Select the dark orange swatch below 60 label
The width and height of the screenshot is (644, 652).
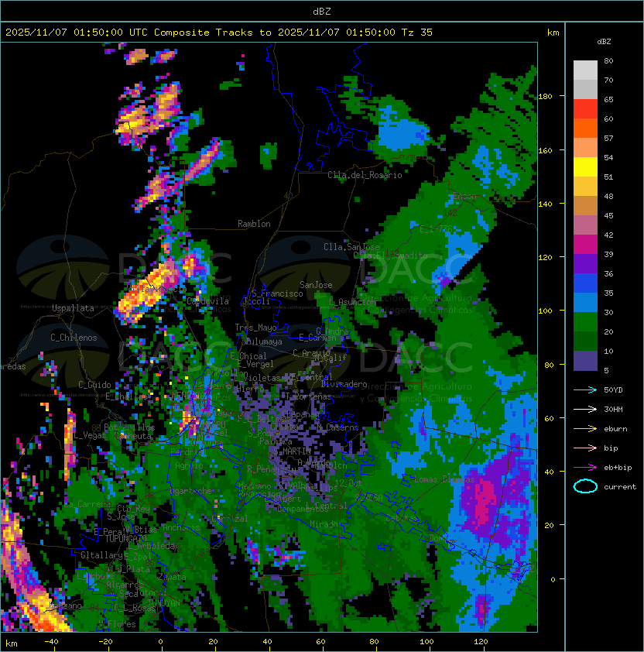(x=585, y=128)
